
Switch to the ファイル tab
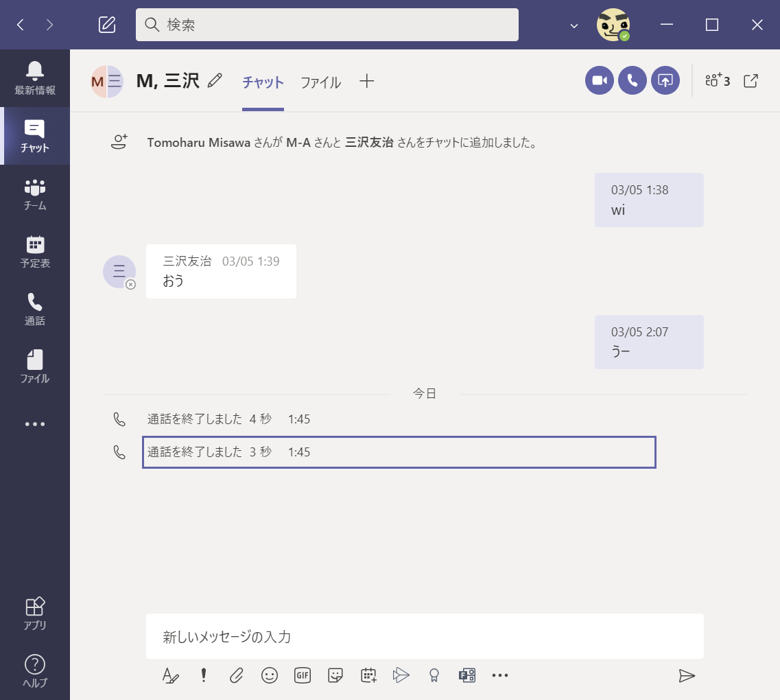[x=321, y=82]
